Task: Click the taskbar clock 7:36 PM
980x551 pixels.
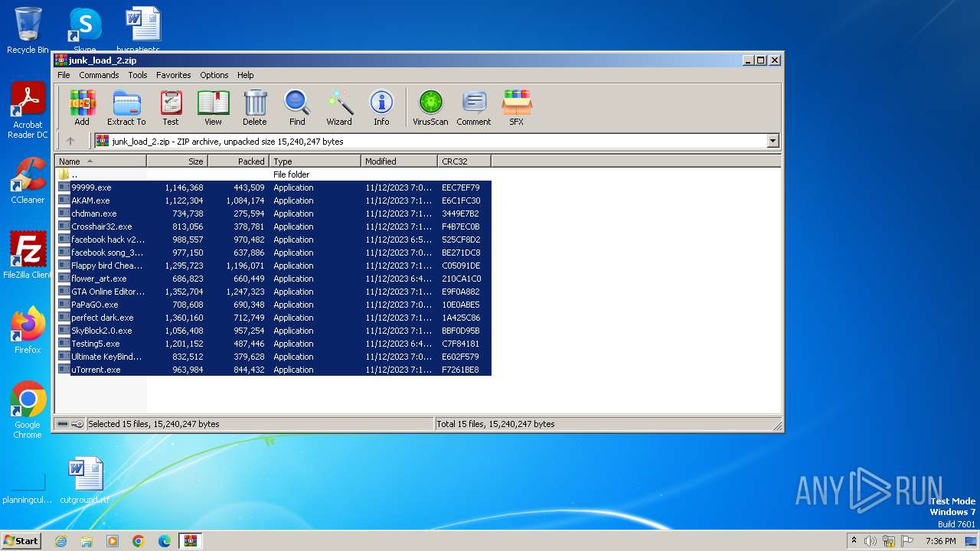Action: coord(940,541)
